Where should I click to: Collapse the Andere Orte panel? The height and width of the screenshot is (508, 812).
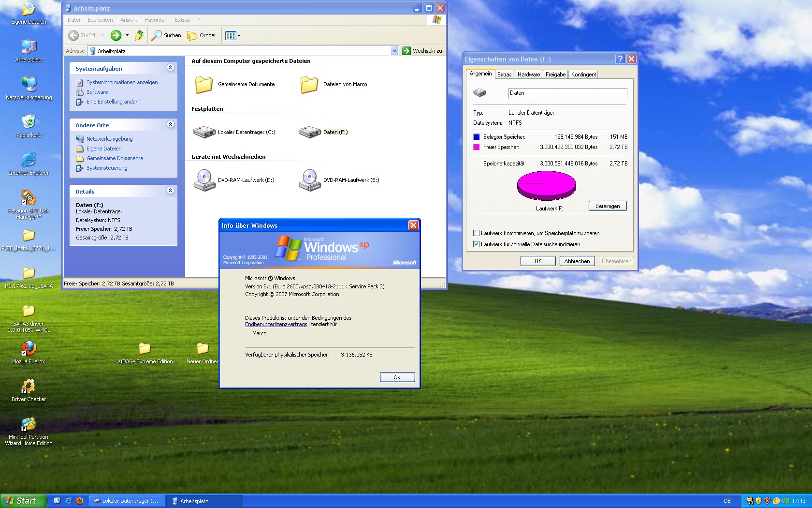pyautogui.click(x=170, y=124)
